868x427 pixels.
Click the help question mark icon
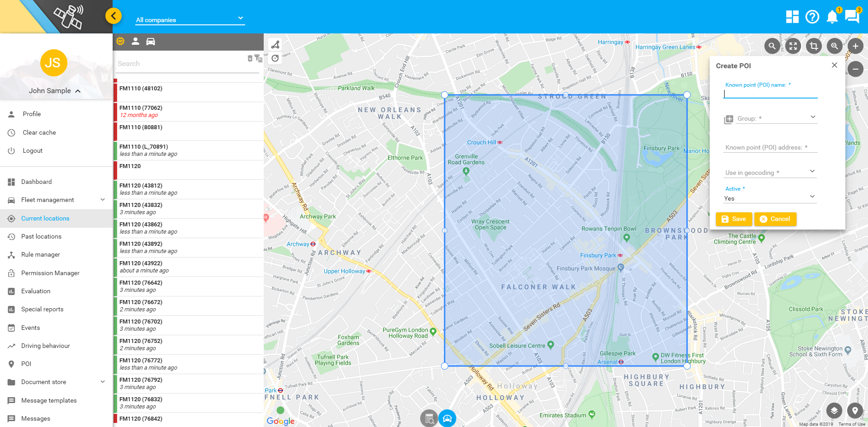(812, 17)
